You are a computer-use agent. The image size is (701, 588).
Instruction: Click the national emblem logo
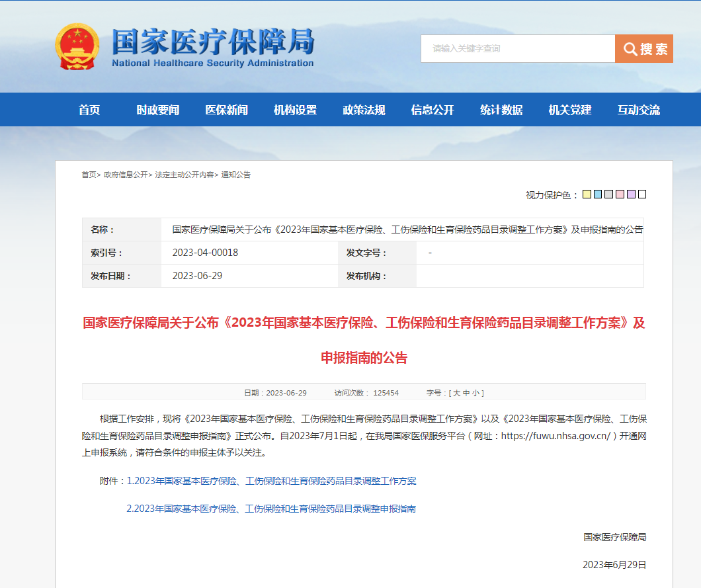pyautogui.click(x=77, y=46)
